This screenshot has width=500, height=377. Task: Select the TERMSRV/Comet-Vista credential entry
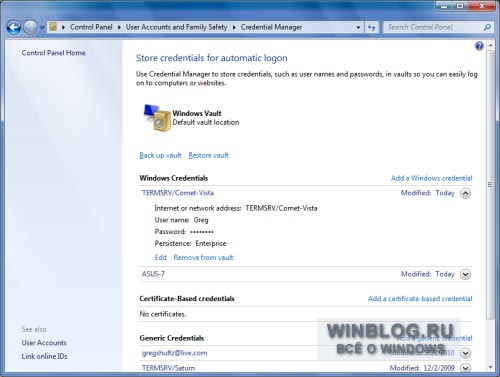pos(178,193)
